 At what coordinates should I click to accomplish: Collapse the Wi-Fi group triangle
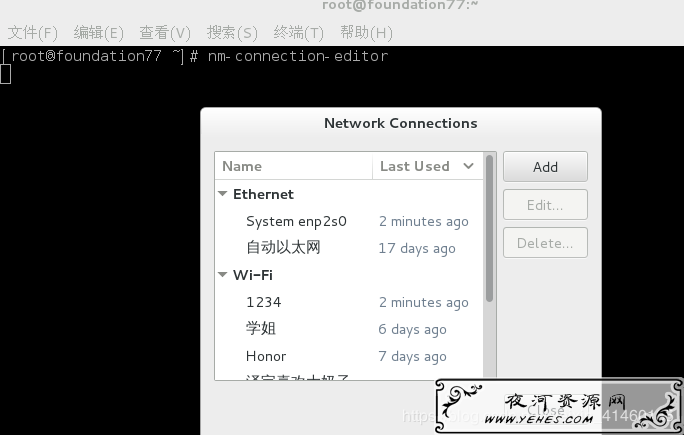point(222,275)
